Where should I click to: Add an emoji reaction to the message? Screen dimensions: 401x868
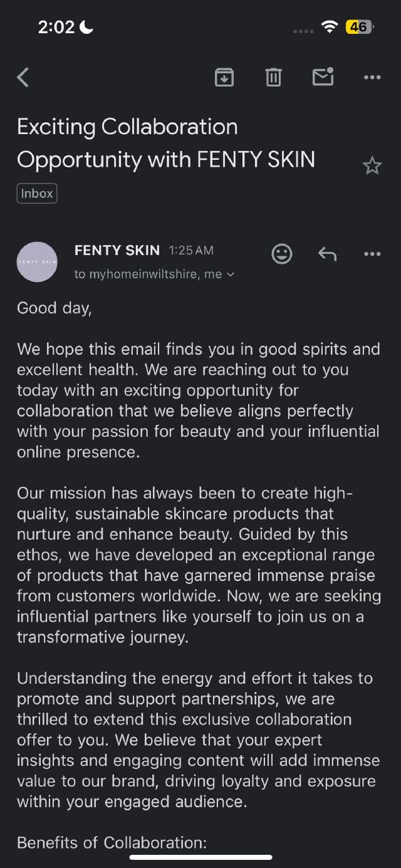click(282, 254)
